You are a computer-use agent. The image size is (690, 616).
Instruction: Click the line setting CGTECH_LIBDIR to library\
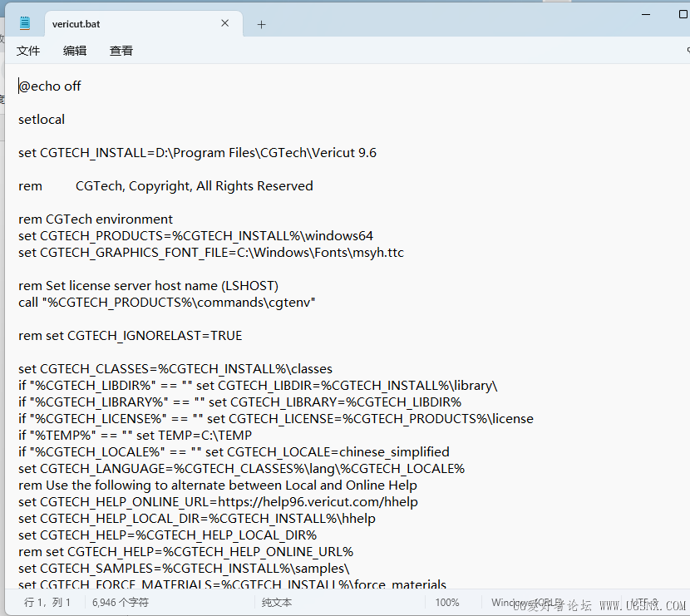coord(258,386)
